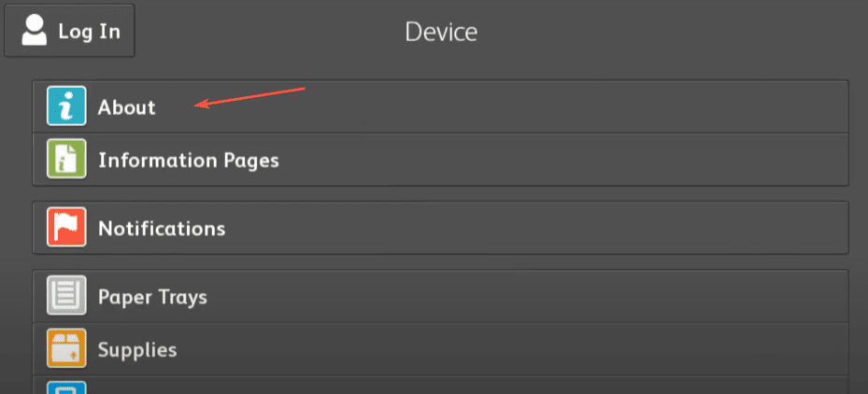Tap the user silhouette icon on Log In

[x=35, y=30]
